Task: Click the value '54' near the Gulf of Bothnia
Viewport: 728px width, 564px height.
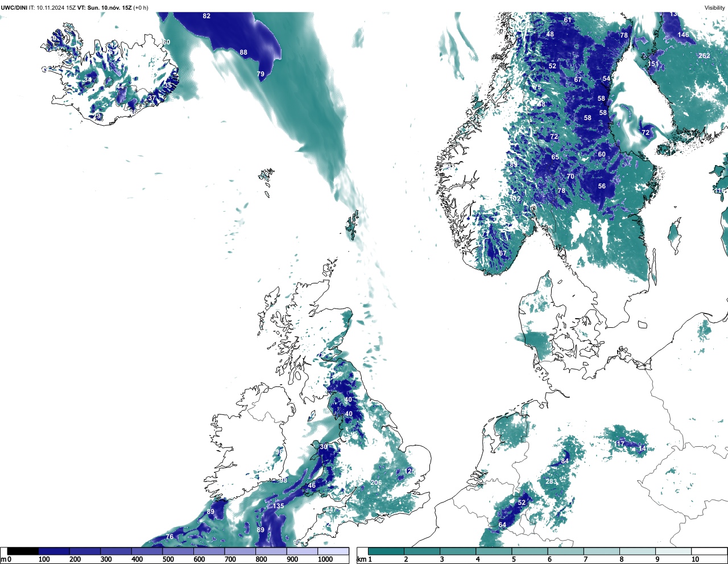Action: coord(606,79)
